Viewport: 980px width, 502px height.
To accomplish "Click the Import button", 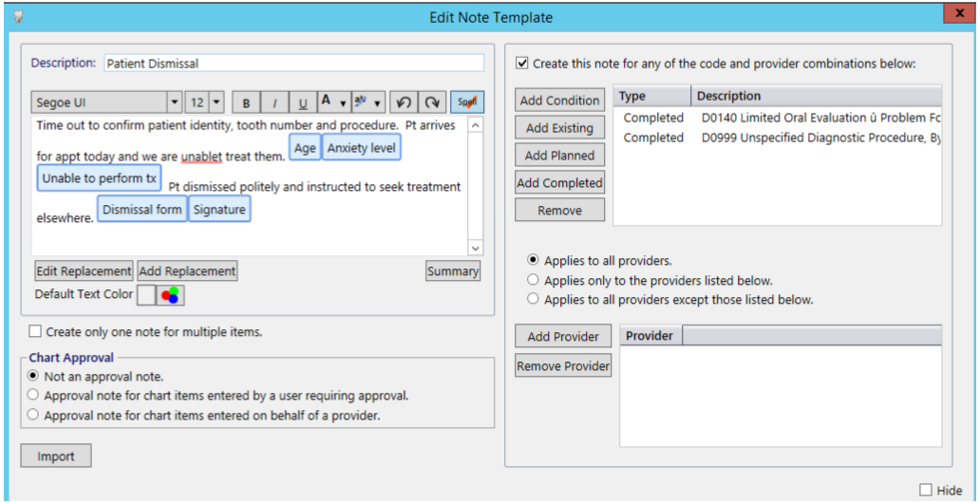I will (x=56, y=456).
